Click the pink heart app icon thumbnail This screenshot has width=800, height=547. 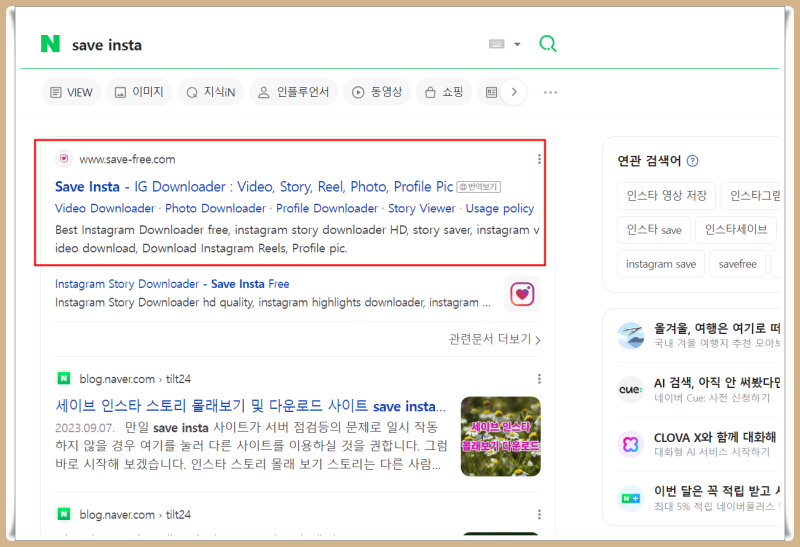pyautogui.click(x=522, y=294)
